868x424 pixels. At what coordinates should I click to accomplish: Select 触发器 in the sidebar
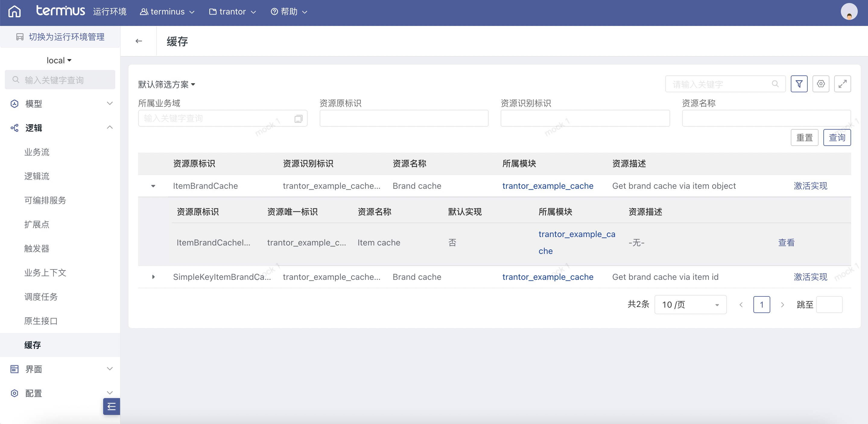point(36,248)
